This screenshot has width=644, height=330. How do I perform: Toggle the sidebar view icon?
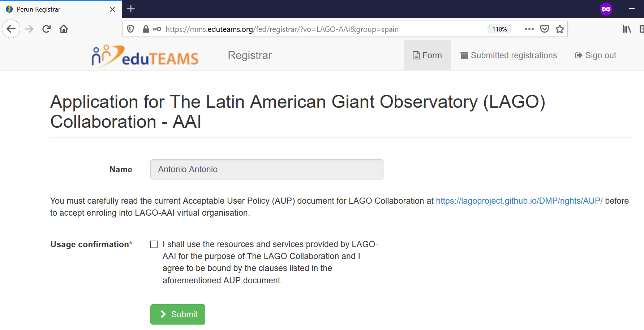(x=642, y=29)
